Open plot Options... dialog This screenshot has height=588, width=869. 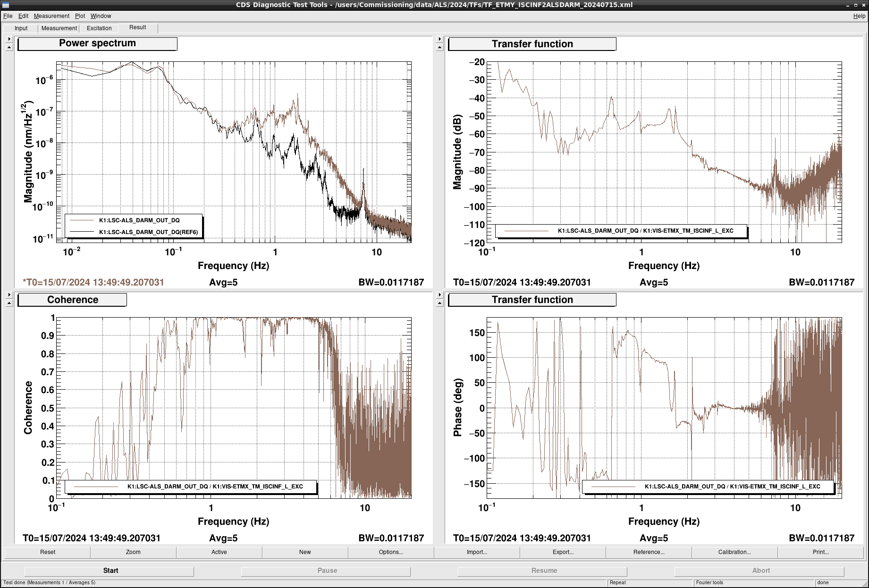click(391, 552)
